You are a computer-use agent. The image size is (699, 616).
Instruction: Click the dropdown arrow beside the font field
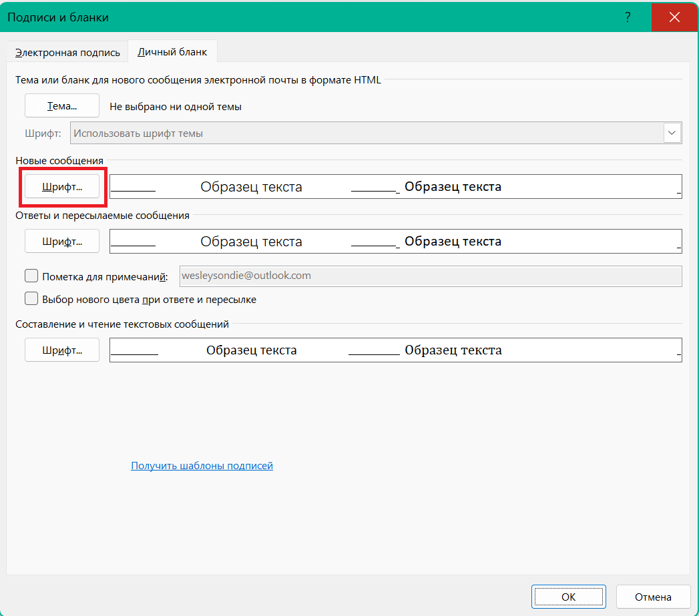(x=673, y=132)
